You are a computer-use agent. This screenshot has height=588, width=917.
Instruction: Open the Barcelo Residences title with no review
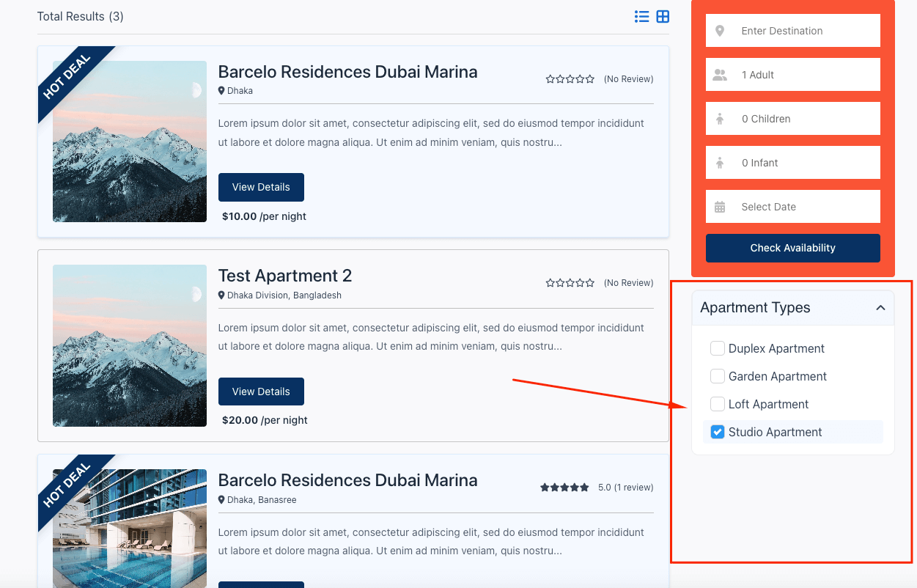[x=348, y=72]
